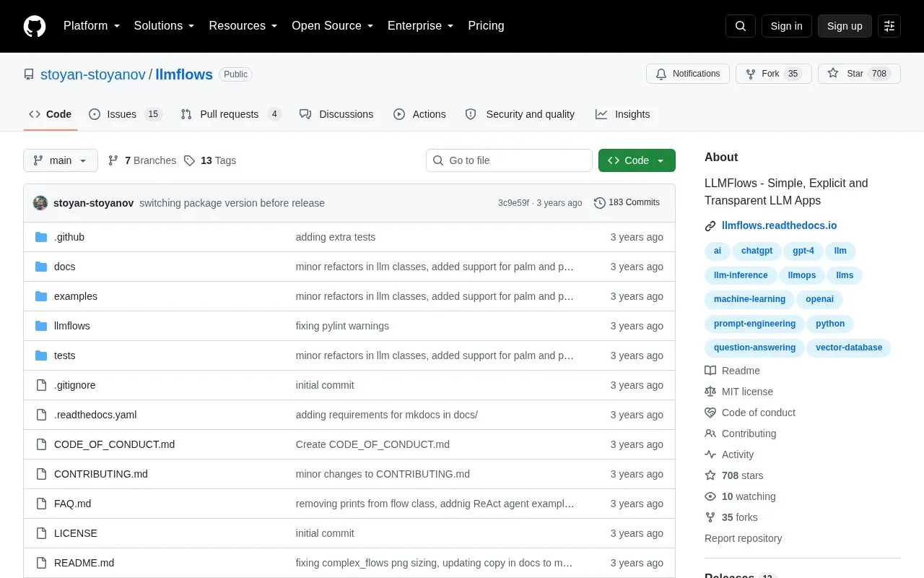This screenshot has height=578, width=924.
Task: Expand the Resources menu
Action: pos(243,26)
